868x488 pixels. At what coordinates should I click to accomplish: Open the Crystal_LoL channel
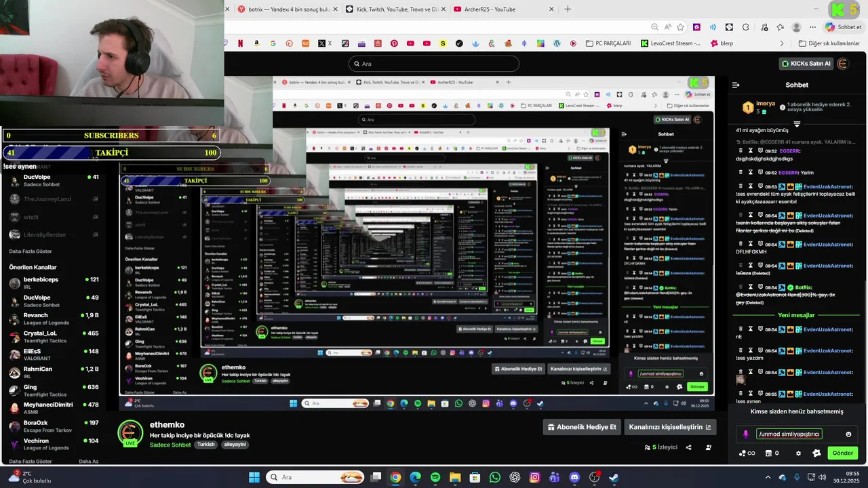[x=53, y=337]
